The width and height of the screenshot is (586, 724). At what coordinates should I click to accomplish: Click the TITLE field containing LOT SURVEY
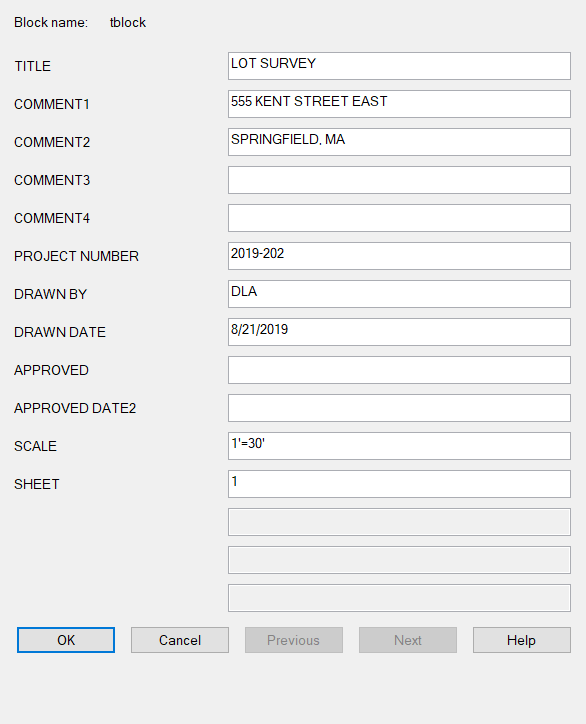pyautogui.click(x=399, y=66)
